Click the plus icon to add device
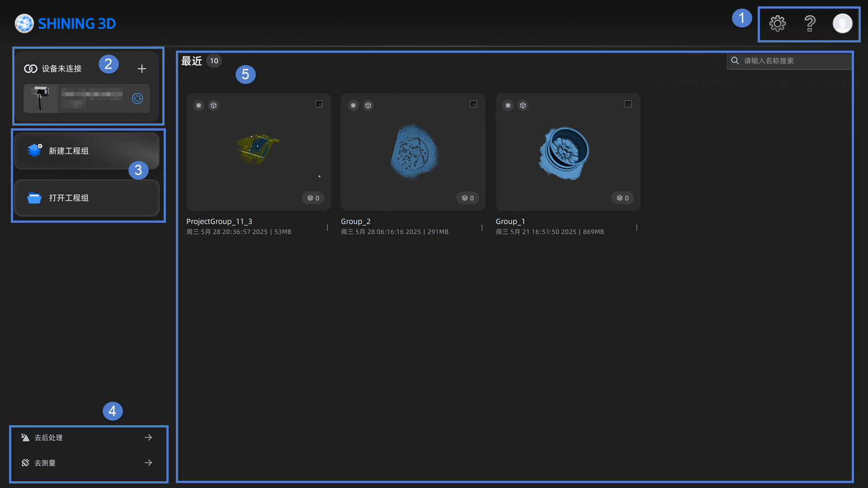868x488 pixels. click(142, 69)
